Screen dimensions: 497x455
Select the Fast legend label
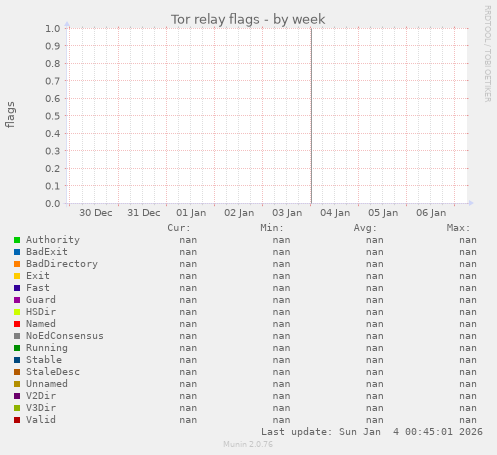(x=38, y=288)
